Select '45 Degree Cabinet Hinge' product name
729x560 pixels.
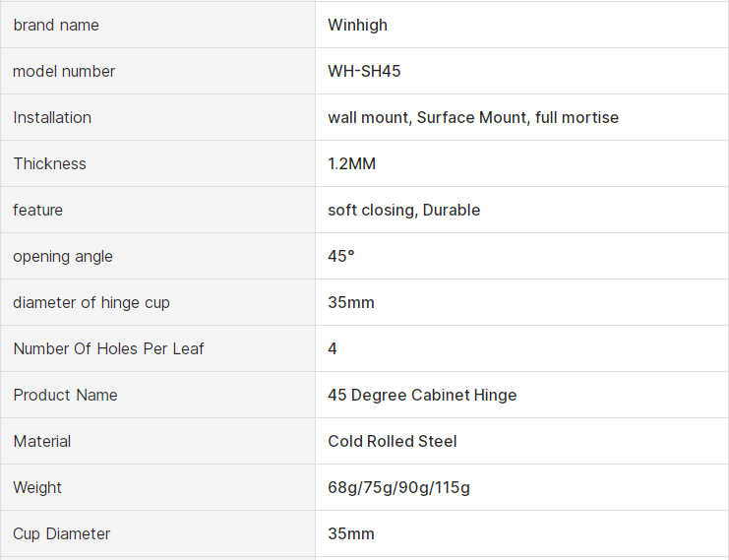(422, 396)
